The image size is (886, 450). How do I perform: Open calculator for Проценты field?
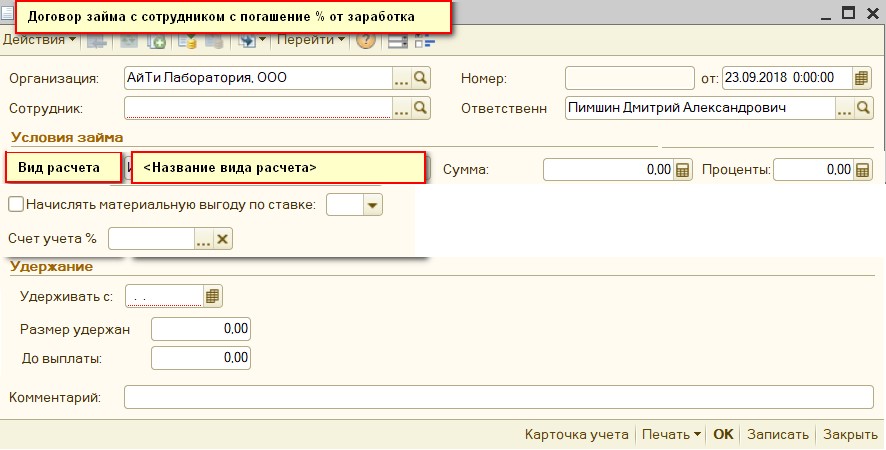coord(863,170)
